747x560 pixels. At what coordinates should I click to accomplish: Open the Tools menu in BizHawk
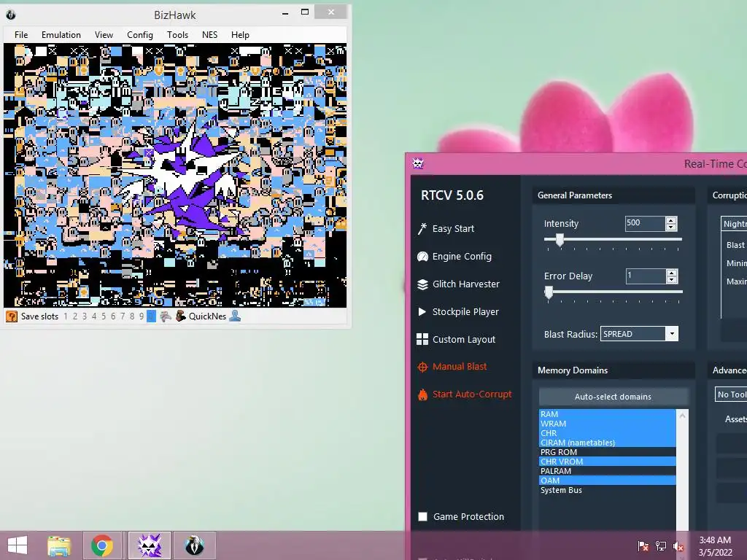coord(177,35)
